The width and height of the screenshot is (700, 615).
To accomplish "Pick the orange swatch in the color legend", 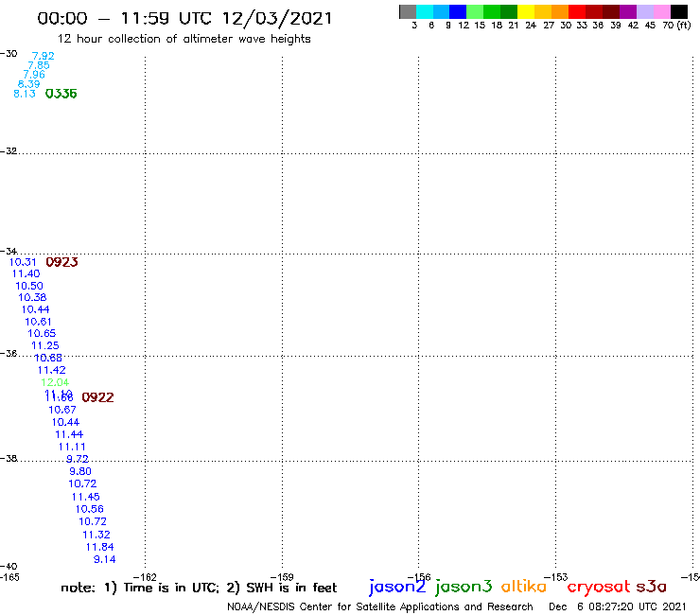I will coord(560,11).
